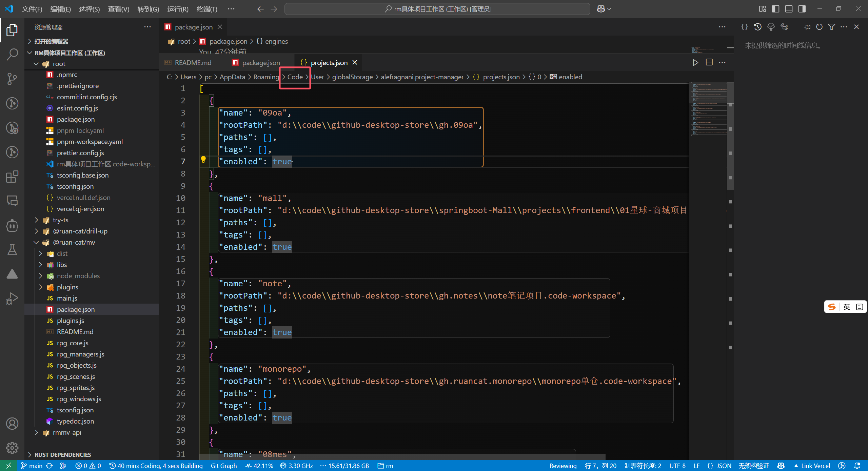Run projects.json with the play icon
The image size is (868, 471).
click(x=695, y=63)
